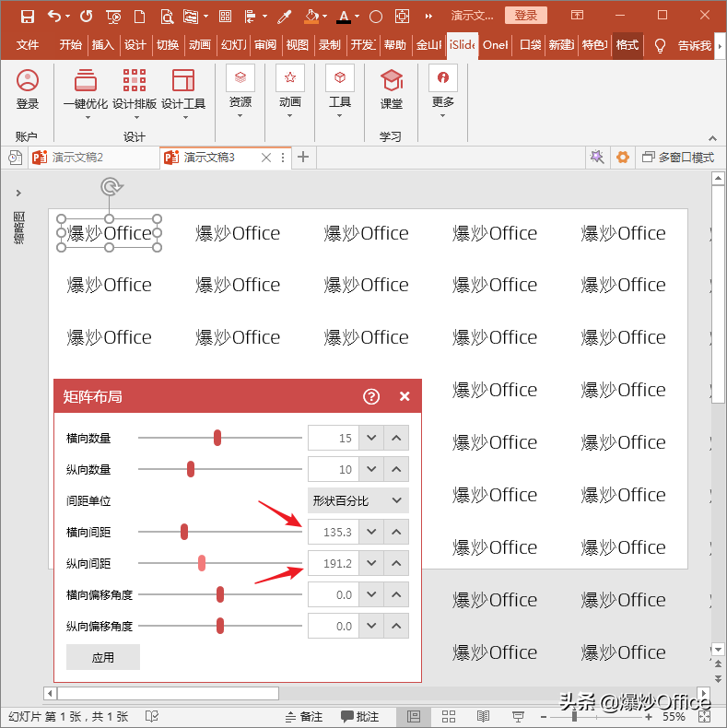Increase horizontal count value 15
The image size is (727, 728).
click(396, 438)
